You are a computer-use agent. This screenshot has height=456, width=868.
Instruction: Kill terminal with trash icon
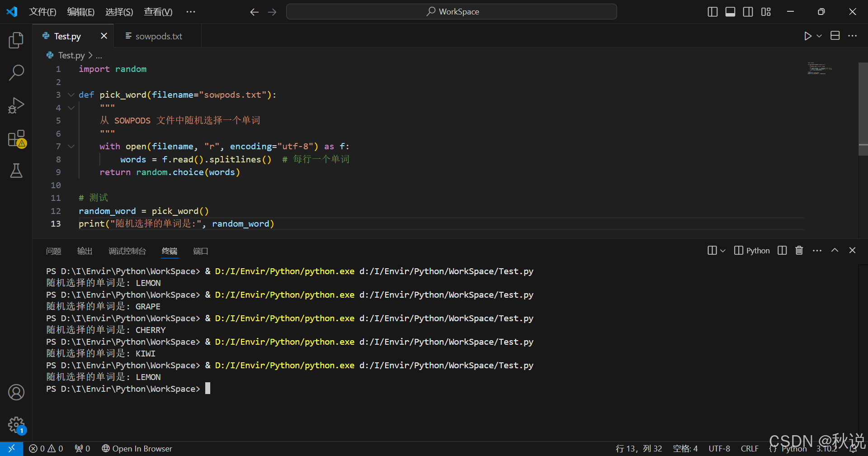pyautogui.click(x=799, y=250)
